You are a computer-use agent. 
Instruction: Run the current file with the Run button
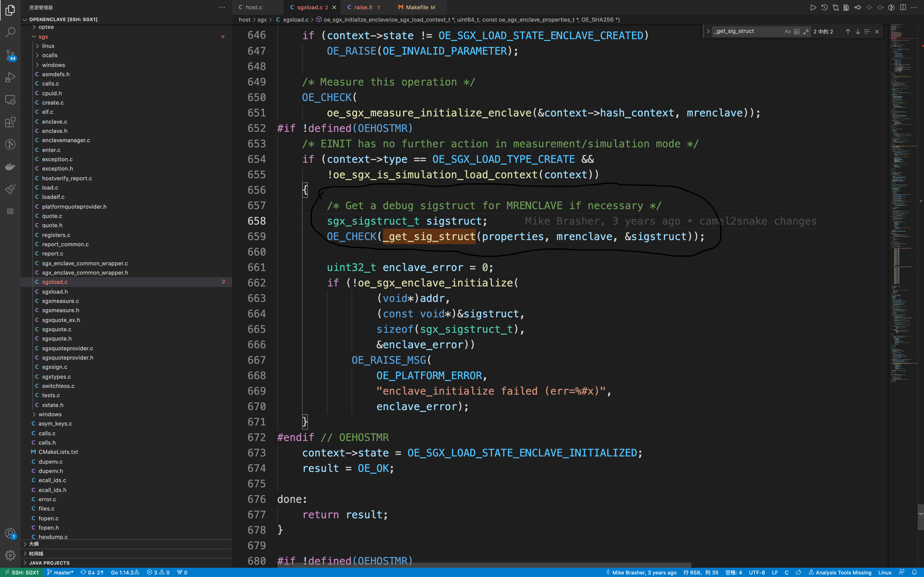[x=813, y=7]
